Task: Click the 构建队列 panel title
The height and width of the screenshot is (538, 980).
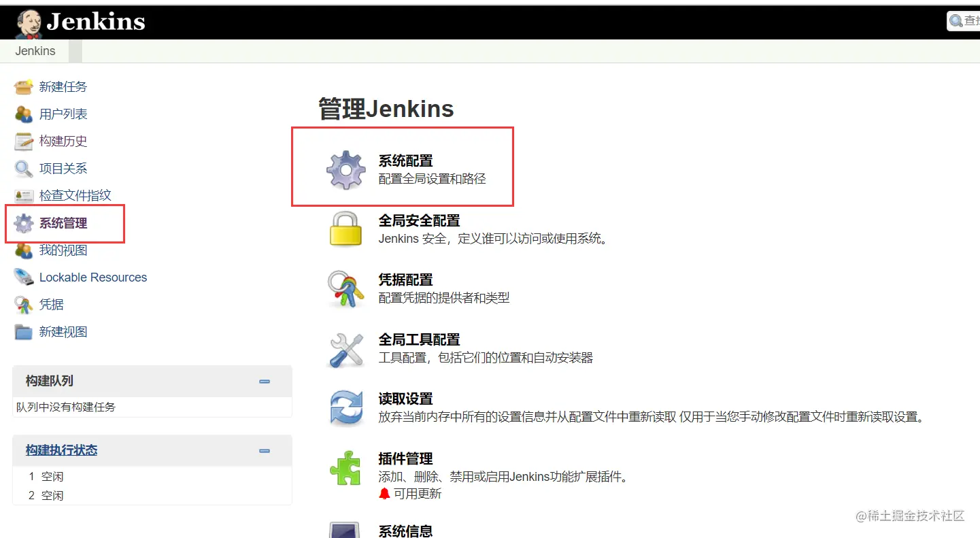Action: (x=50, y=382)
